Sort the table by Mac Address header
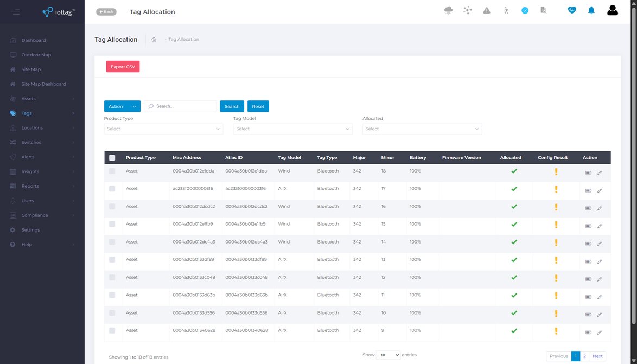637x364 pixels. [187, 158]
